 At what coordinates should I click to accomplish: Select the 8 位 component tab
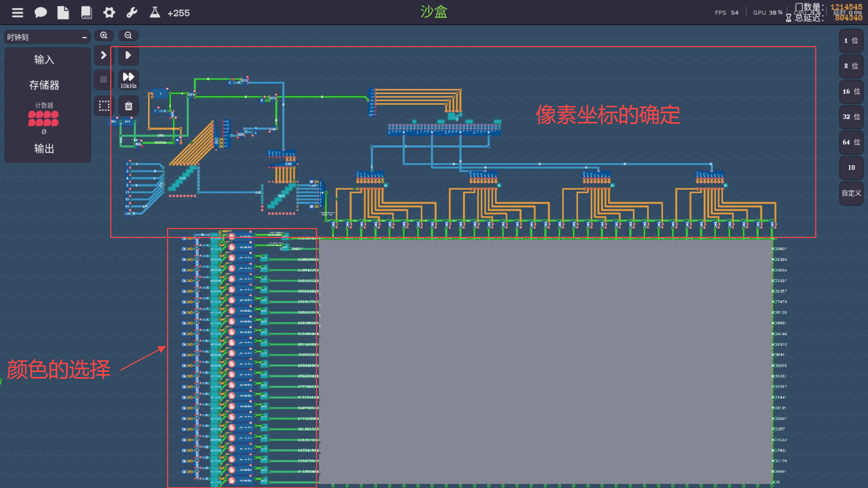tap(851, 66)
